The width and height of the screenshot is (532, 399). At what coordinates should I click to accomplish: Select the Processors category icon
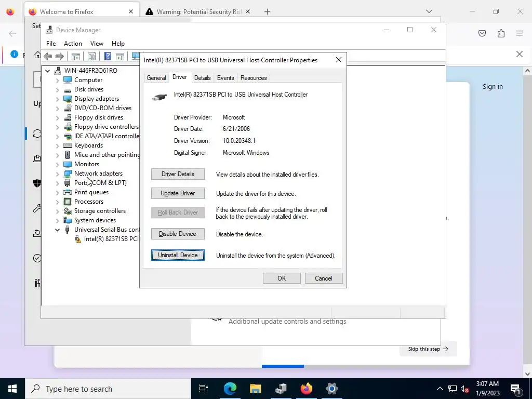(68, 202)
